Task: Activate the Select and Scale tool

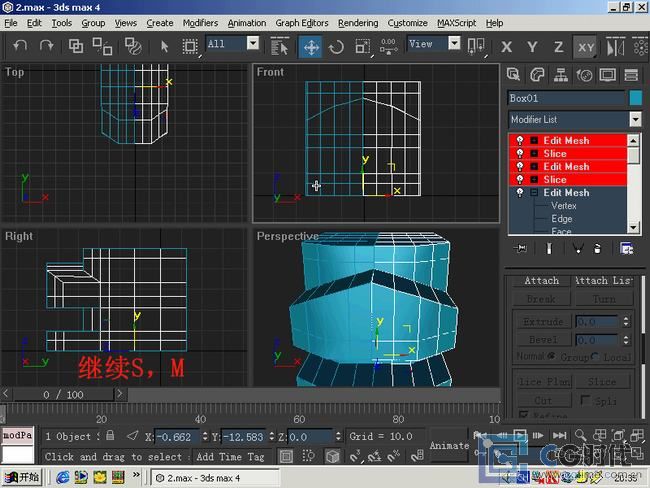Action: 363,46
